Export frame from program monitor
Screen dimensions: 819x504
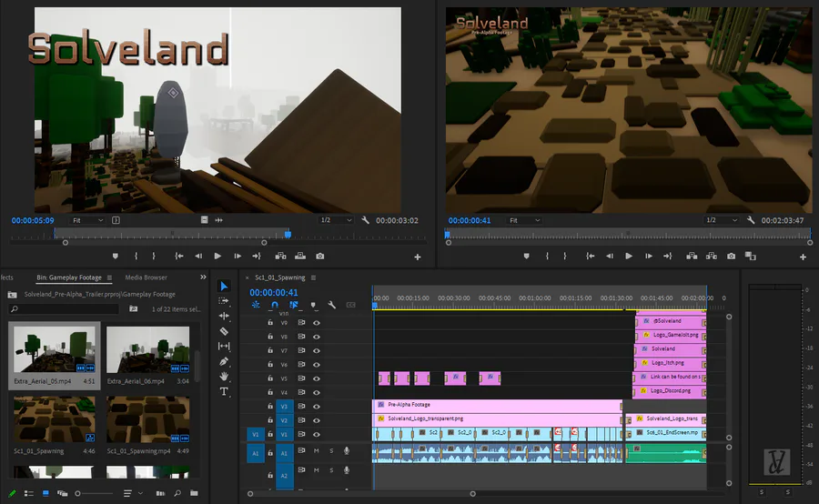pos(732,256)
